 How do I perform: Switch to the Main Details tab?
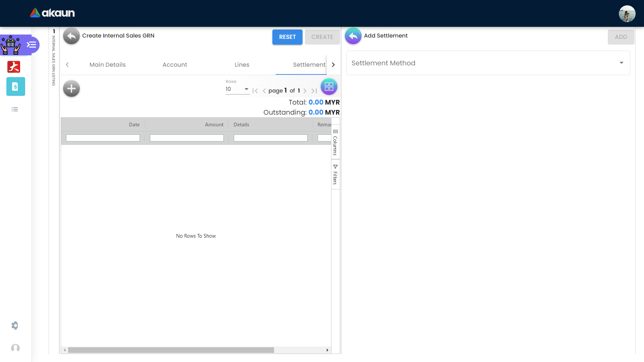[x=107, y=65]
